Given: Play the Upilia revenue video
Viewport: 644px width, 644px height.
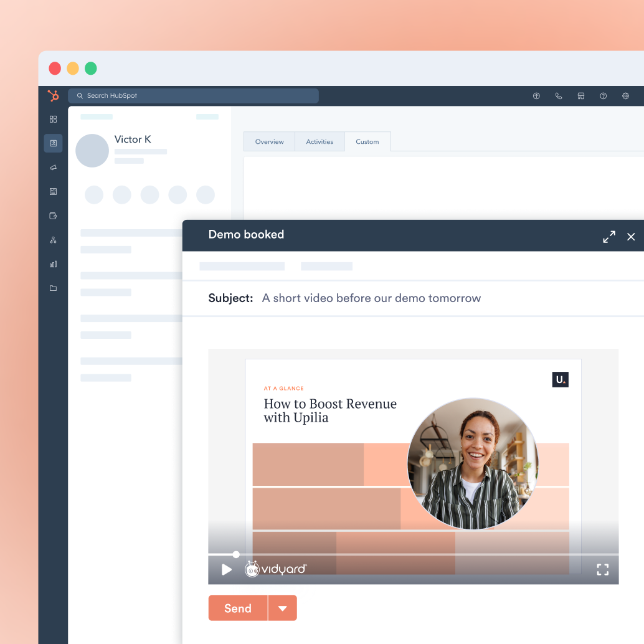Looking at the screenshot, I should [226, 569].
